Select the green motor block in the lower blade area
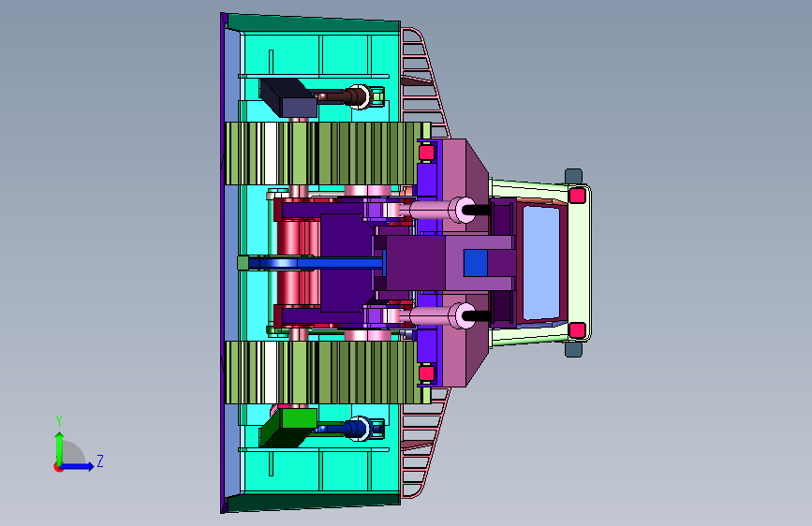Viewport: 812px width, 526px height. point(288,427)
